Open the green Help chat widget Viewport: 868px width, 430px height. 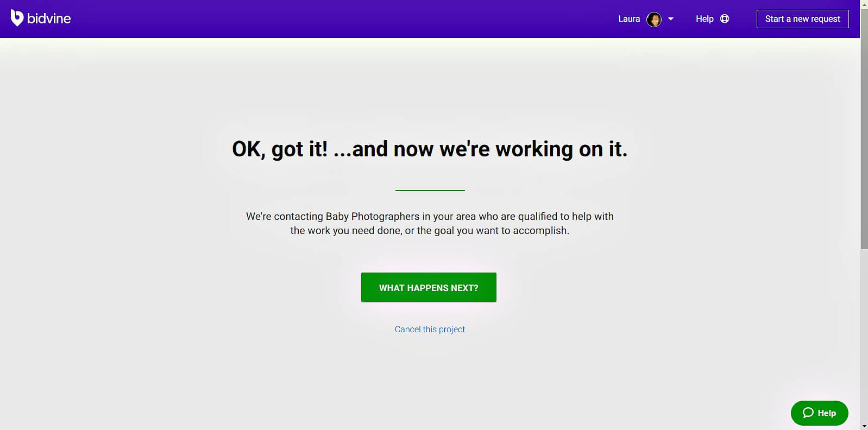[x=819, y=413]
